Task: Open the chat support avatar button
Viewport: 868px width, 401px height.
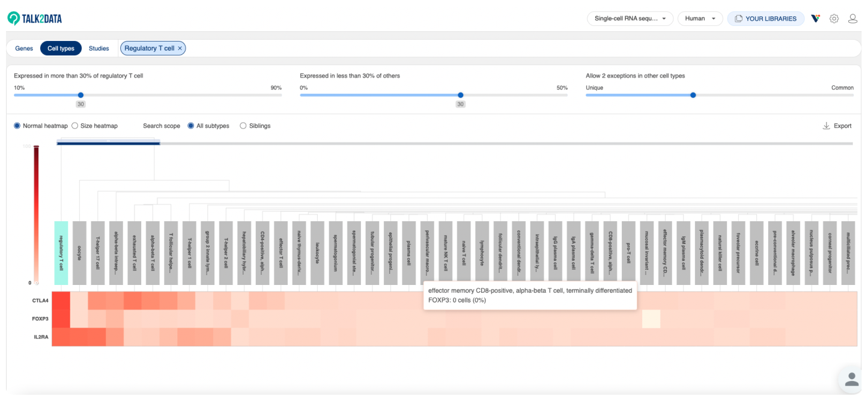Action: (851, 379)
